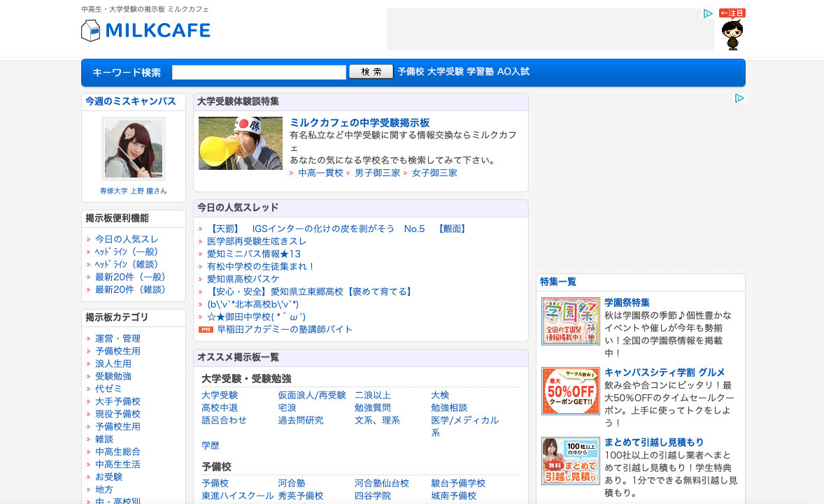
Task: Open まとめて引越し見積もり title link
Action: (654, 442)
